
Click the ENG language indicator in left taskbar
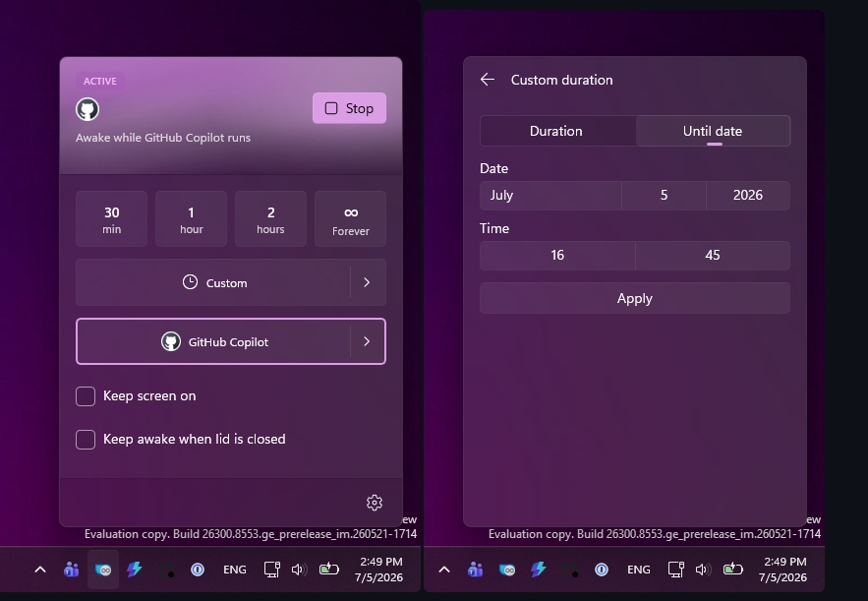pos(235,570)
